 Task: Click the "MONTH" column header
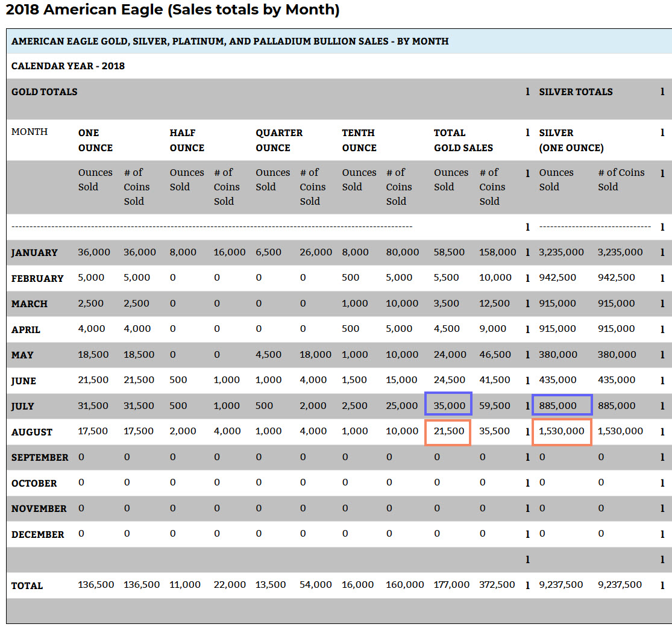[x=30, y=131]
